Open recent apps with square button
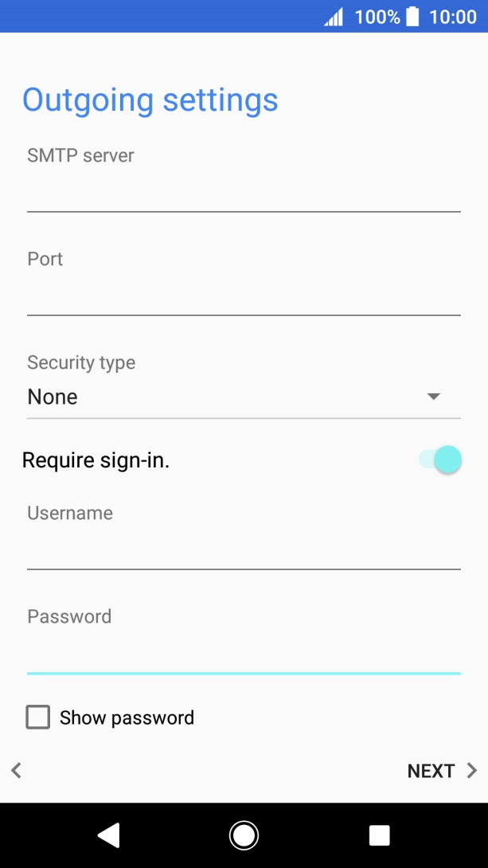Screen dimensions: 488x868 [x=379, y=835]
